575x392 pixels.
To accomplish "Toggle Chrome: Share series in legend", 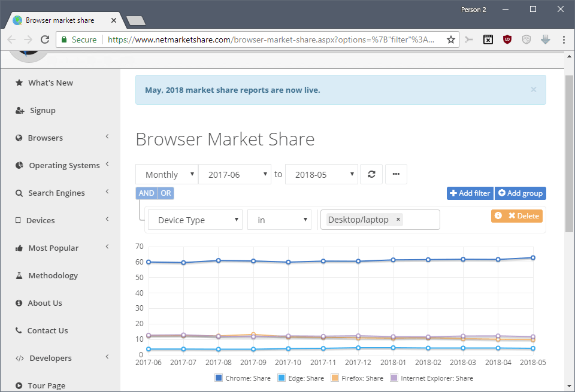I will click(x=243, y=378).
